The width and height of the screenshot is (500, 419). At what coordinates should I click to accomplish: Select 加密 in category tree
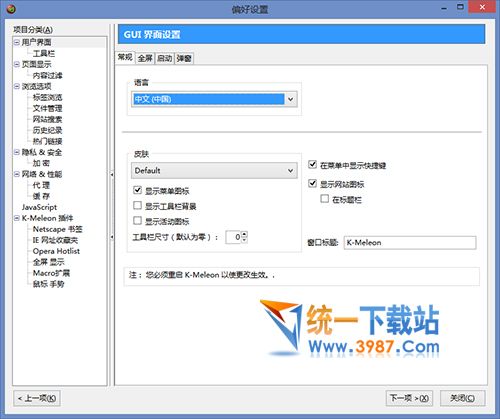(41, 163)
